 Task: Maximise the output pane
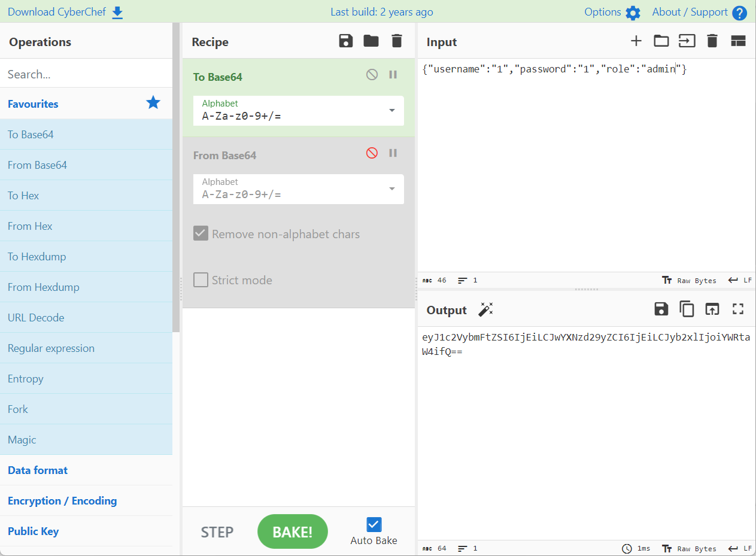[x=737, y=309]
